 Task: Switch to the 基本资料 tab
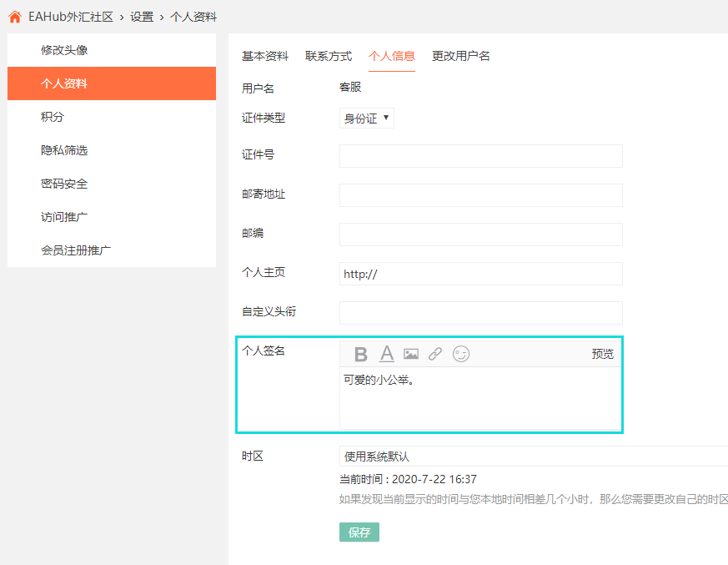(x=265, y=56)
